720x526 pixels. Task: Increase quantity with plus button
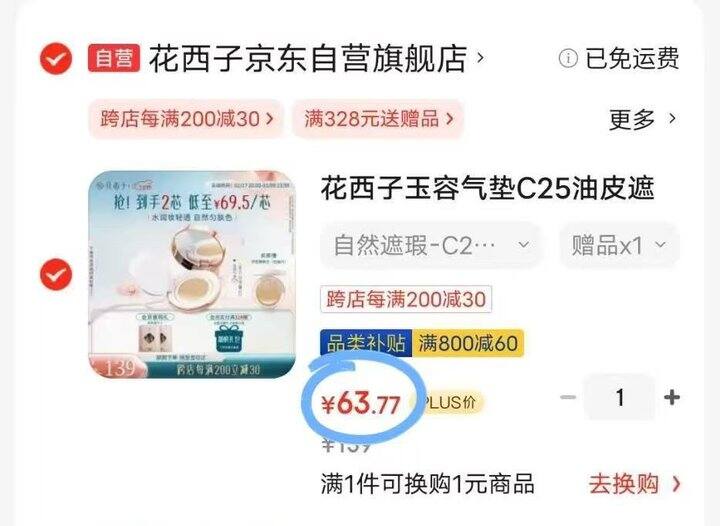672,397
